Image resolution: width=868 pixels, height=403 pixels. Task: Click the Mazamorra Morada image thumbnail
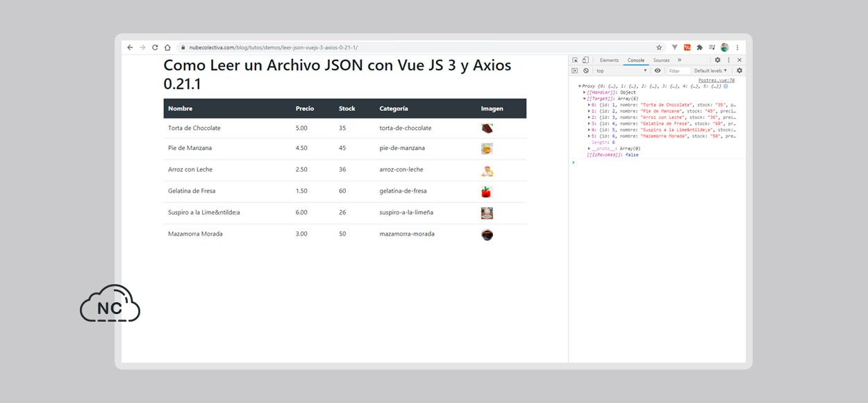tap(487, 235)
